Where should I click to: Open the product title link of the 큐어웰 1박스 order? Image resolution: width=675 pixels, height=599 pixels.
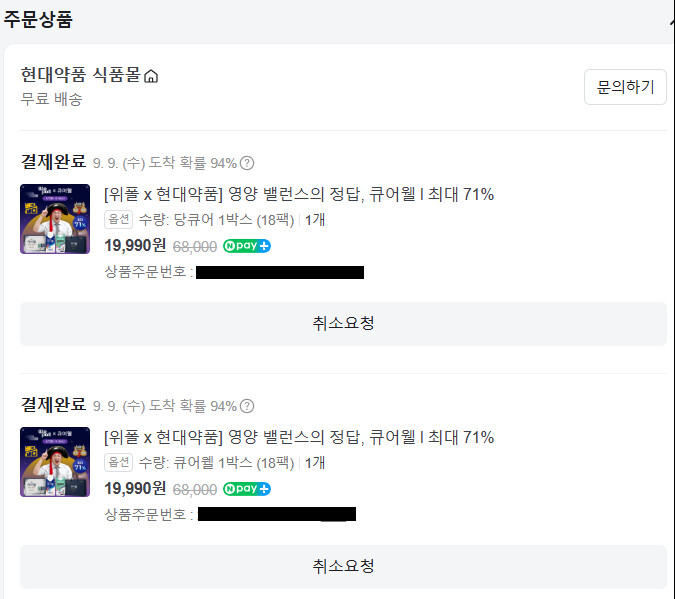[x=299, y=437]
